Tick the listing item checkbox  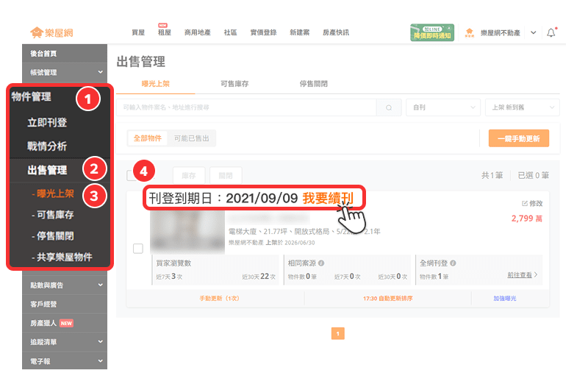coord(138,249)
